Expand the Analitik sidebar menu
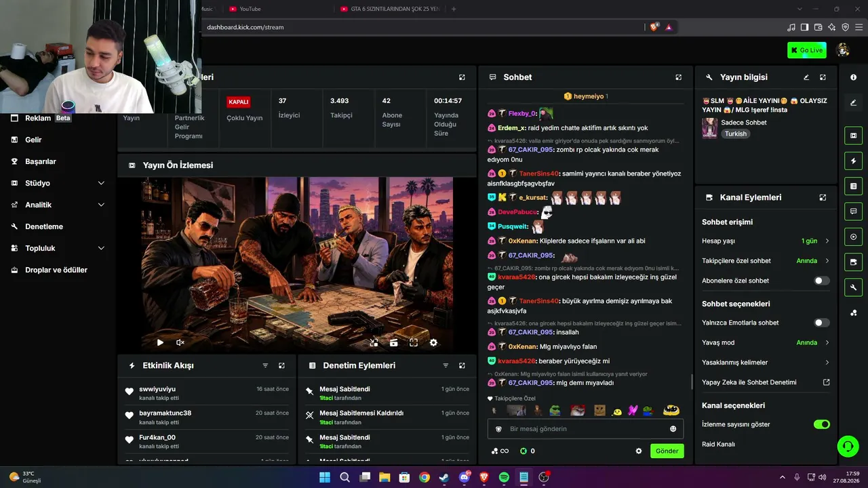Viewport: 868px width, 488px height. coord(58,205)
